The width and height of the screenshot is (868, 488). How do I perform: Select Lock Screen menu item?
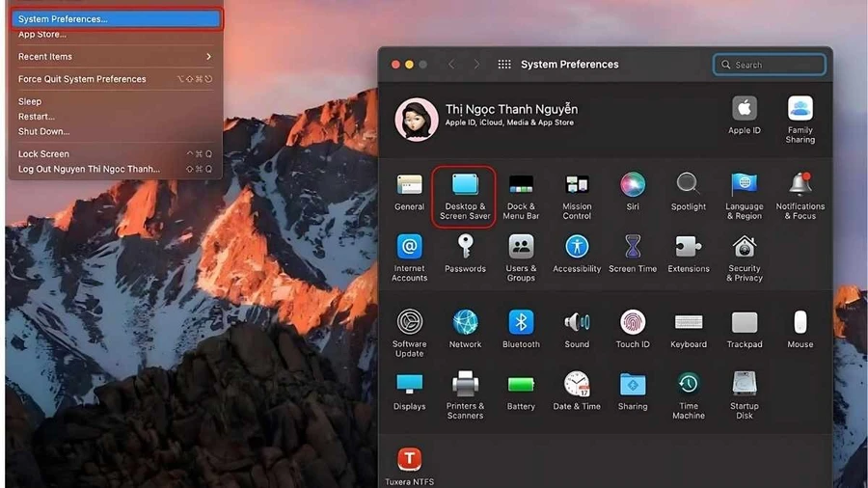pyautogui.click(x=116, y=154)
